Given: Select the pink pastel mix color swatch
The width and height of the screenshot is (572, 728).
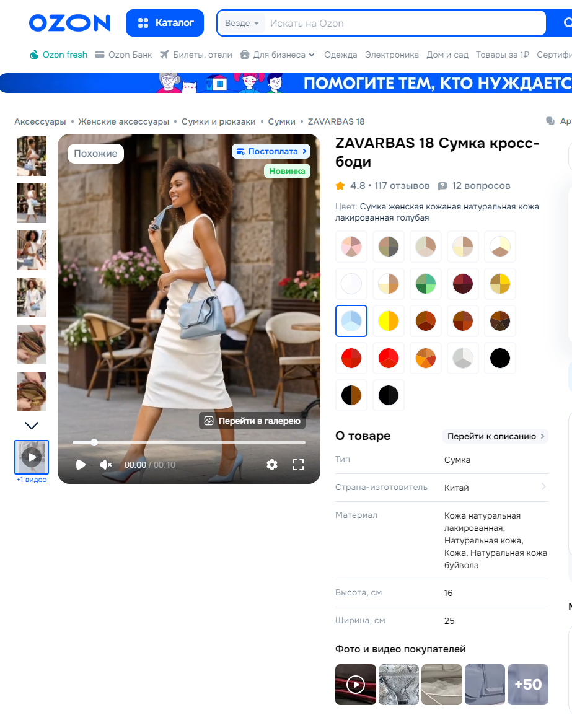Looking at the screenshot, I should (351, 247).
